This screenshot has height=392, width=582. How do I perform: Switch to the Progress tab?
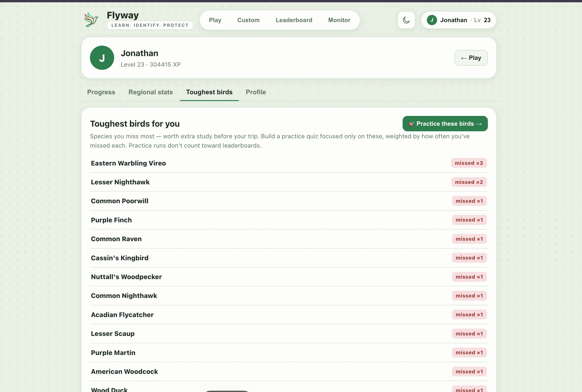[101, 92]
